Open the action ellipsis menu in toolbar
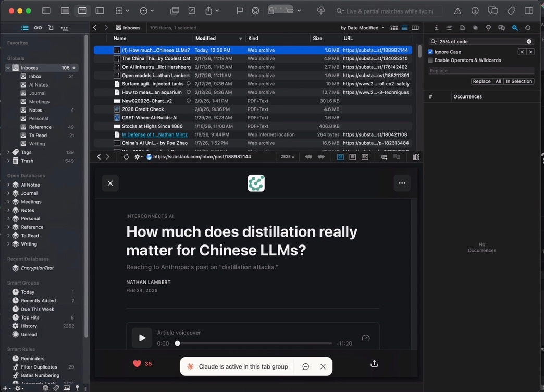The width and height of the screenshot is (544, 392). (143, 11)
